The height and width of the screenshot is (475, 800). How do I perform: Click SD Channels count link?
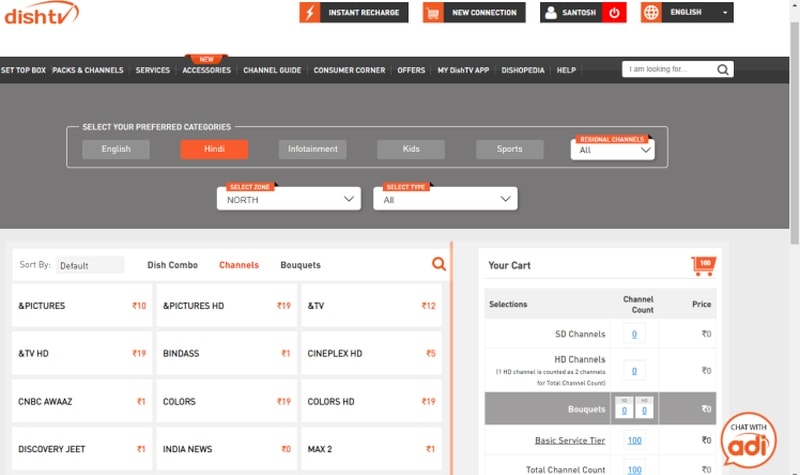coord(634,334)
